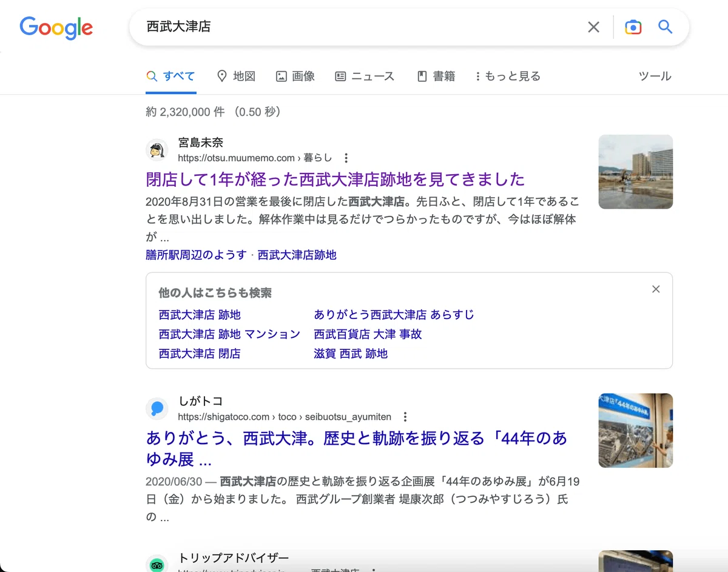This screenshot has width=728, height=572.
Task: Click the 宮島未奈 site favicon
Action: [x=157, y=150]
